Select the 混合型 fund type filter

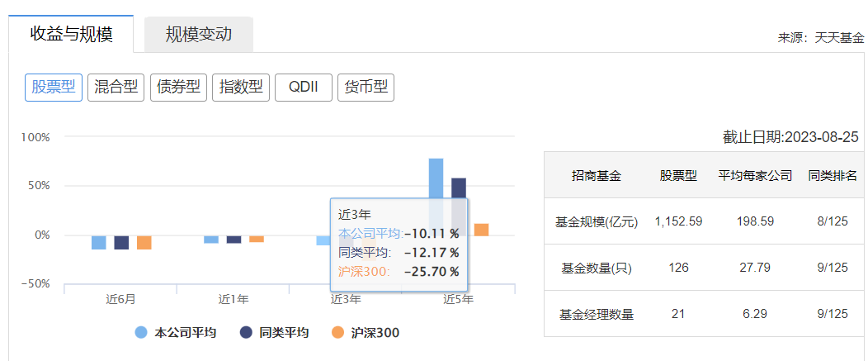click(116, 88)
